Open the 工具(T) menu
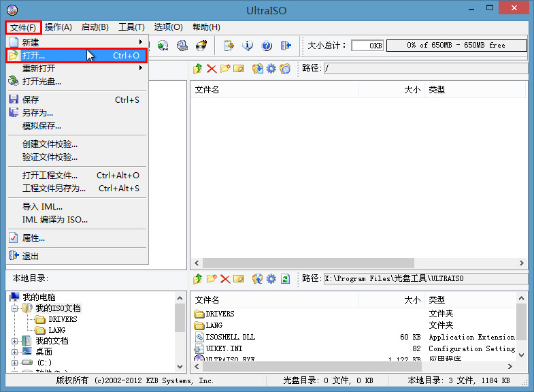The width and height of the screenshot is (534, 392). (x=131, y=27)
